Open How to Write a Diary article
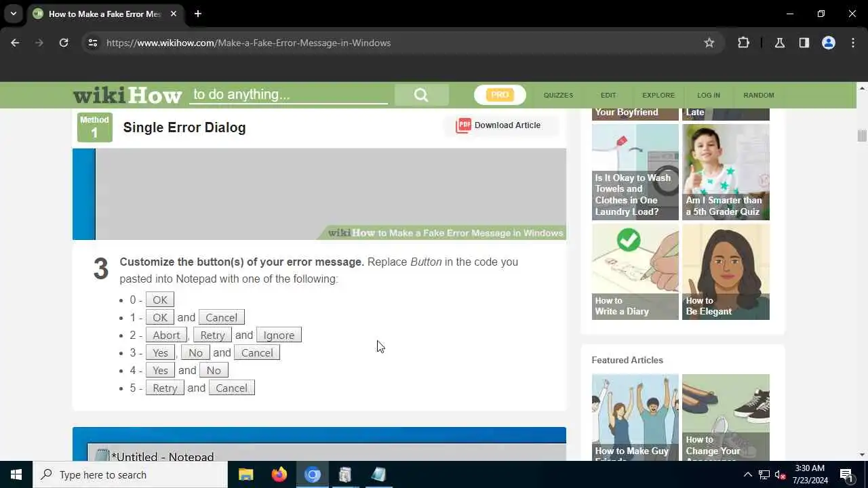This screenshot has width=868, height=488. 635,272
